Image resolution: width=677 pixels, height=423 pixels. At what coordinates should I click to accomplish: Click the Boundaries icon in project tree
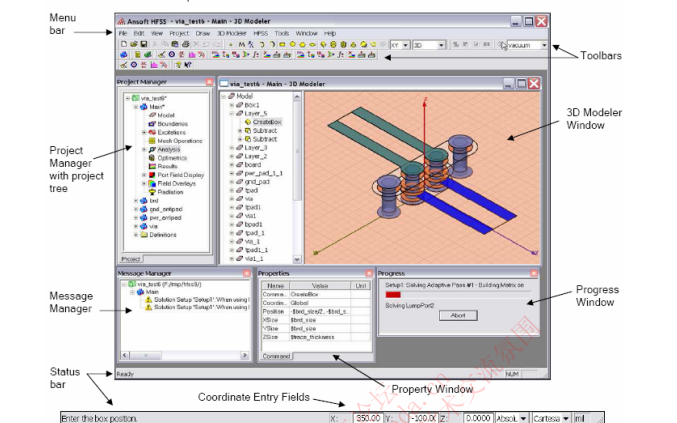[x=152, y=124]
